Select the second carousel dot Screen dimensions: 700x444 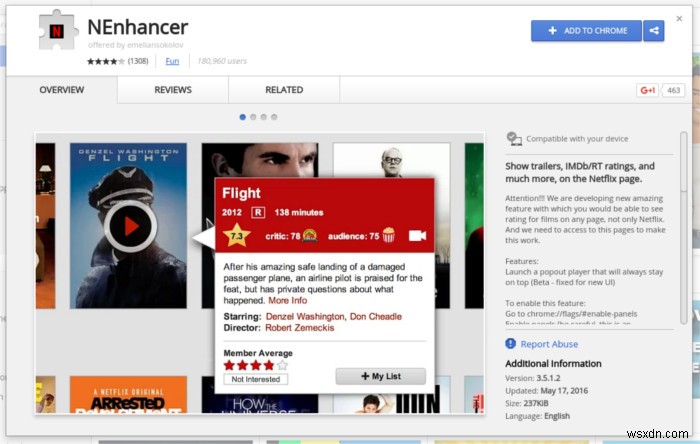[253, 117]
